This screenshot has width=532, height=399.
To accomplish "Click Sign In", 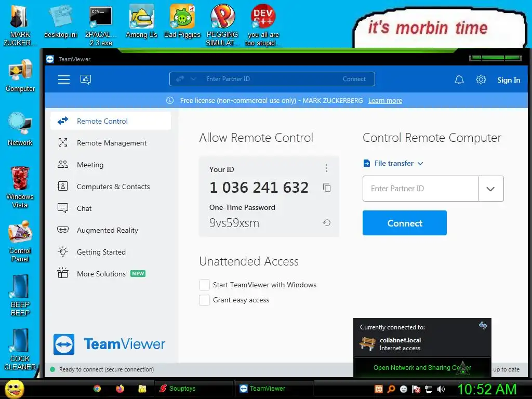I will (x=508, y=80).
